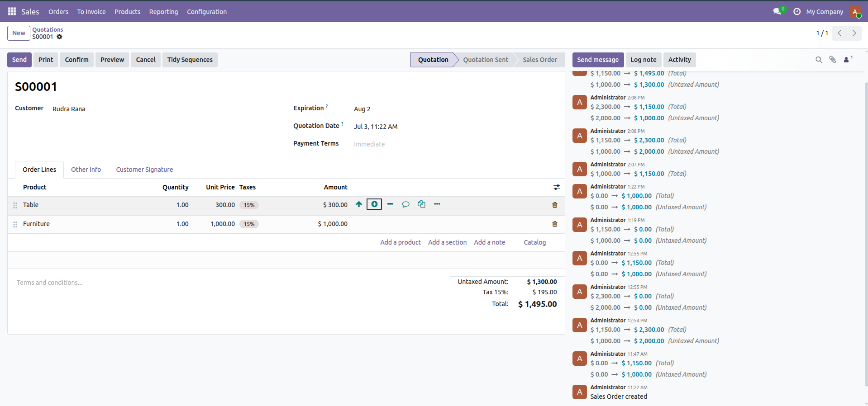868x406 pixels.
Task: Open the three-dots menu on Table line
Action: (x=437, y=204)
